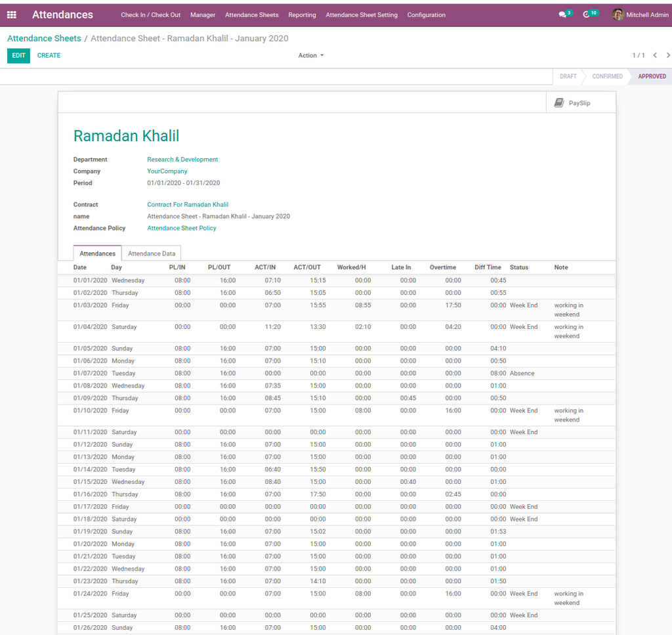Click the EDIT button
The height and width of the screenshot is (635, 672).
[18, 56]
